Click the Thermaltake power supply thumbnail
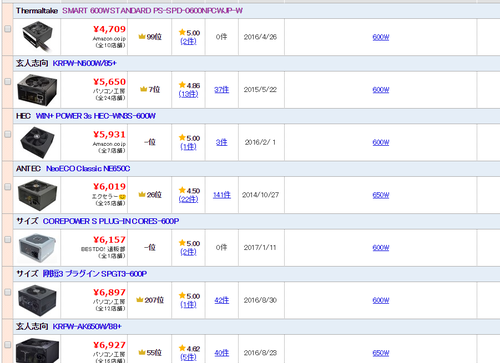Image resolution: width=500 pixels, height=363 pixels. click(x=37, y=36)
